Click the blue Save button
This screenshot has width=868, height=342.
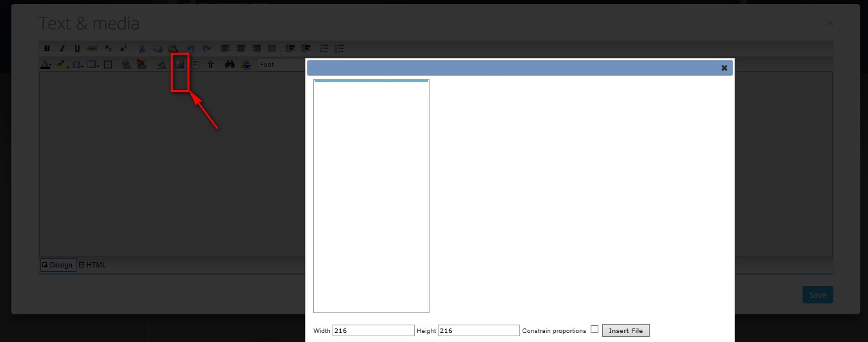pos(817,294)
